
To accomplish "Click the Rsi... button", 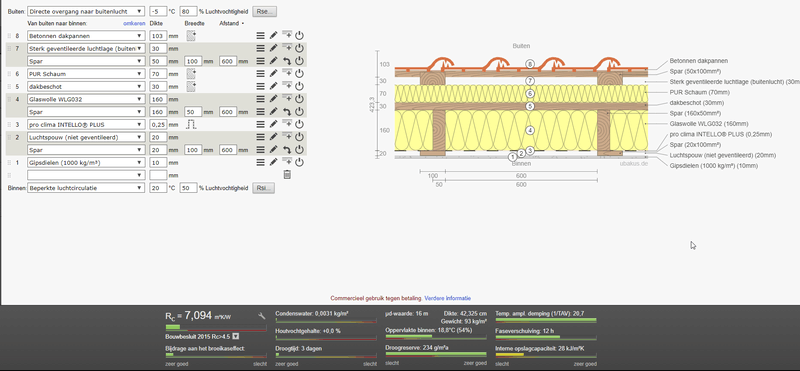I will pyautogui.click(x=263, y=188).
